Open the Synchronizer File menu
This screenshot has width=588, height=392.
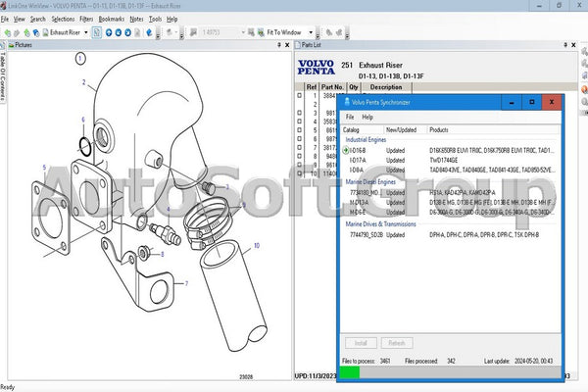pyautogui.click(x=350, y=117)
